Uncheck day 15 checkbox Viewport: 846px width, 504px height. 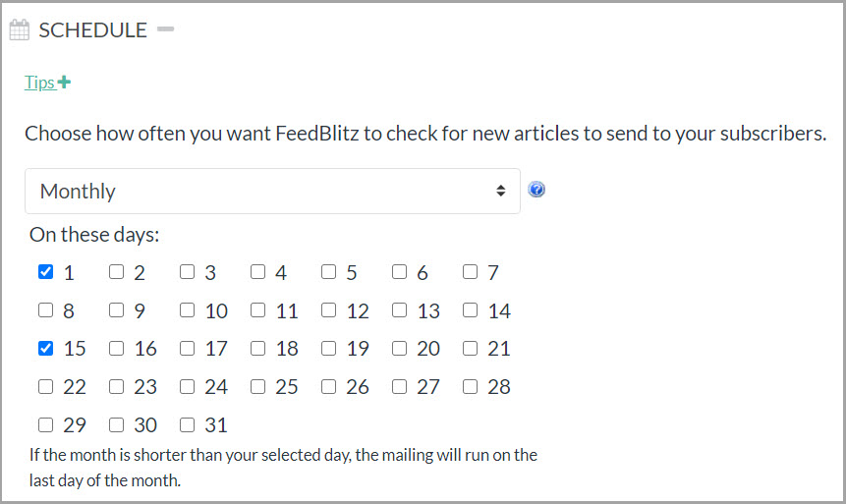[46, 348]
